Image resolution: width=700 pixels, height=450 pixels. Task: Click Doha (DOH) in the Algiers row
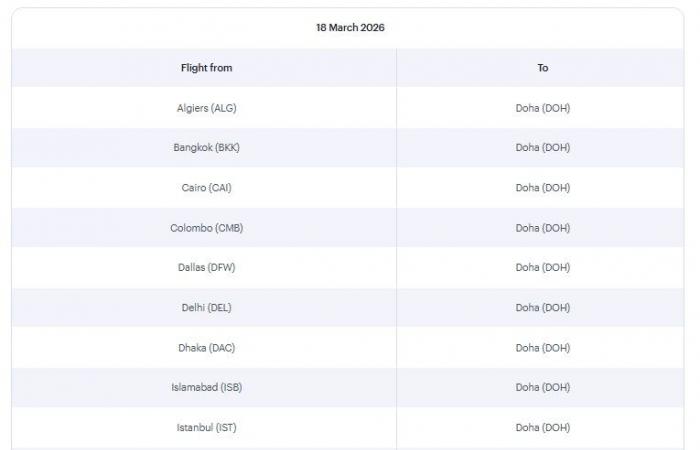543,108
